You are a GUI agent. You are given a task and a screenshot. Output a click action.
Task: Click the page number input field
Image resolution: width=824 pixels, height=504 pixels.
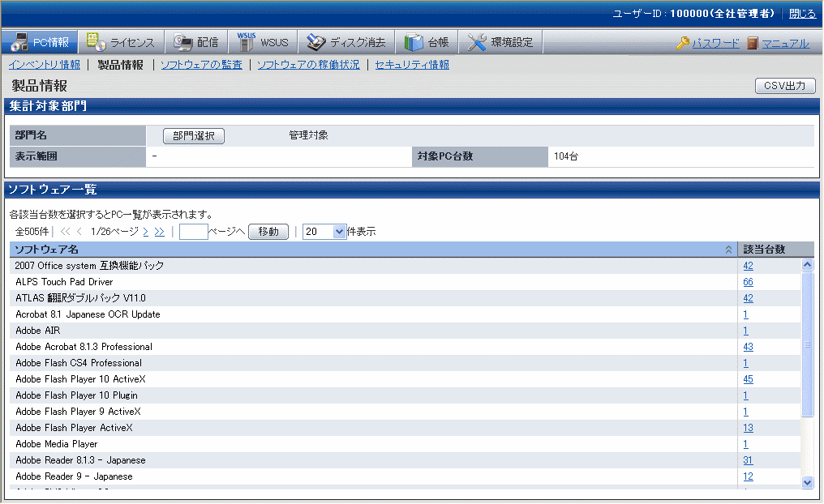[193, 232]
